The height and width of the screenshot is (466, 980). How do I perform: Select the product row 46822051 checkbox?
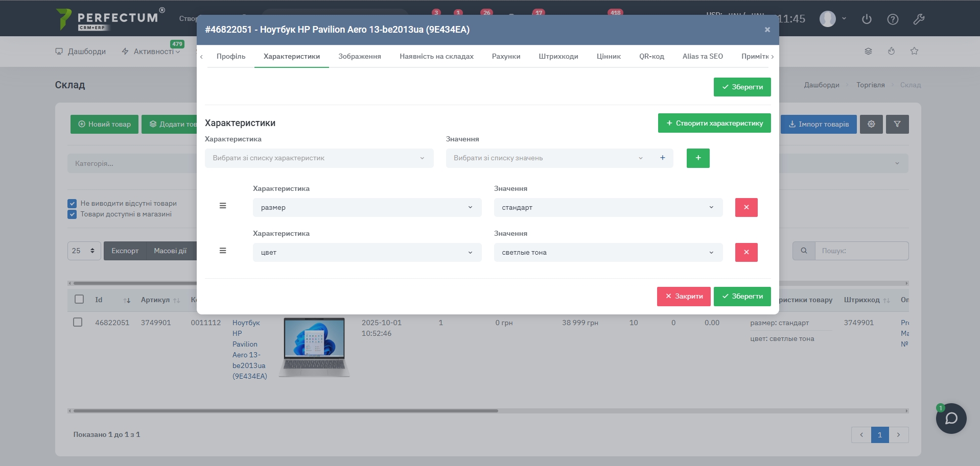point(78,322)
